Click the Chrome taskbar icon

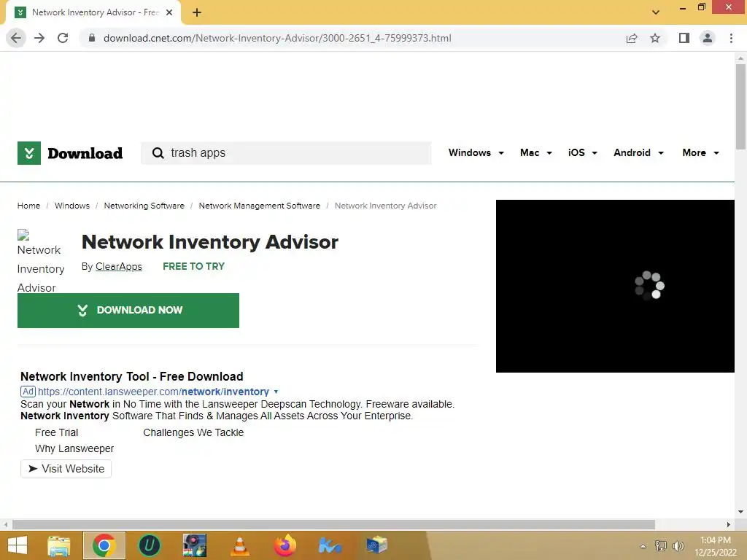[104, 545]
